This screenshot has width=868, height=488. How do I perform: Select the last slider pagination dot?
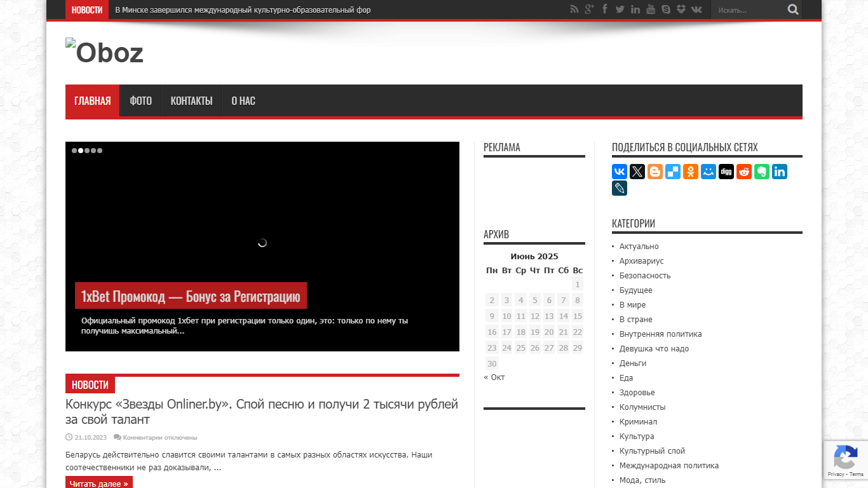click(x=100, y=151)
